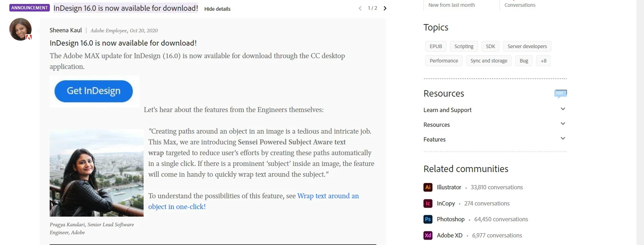The image size is (644, 245).
Task: Select New from last month tab
Action: tap(451, 5)
